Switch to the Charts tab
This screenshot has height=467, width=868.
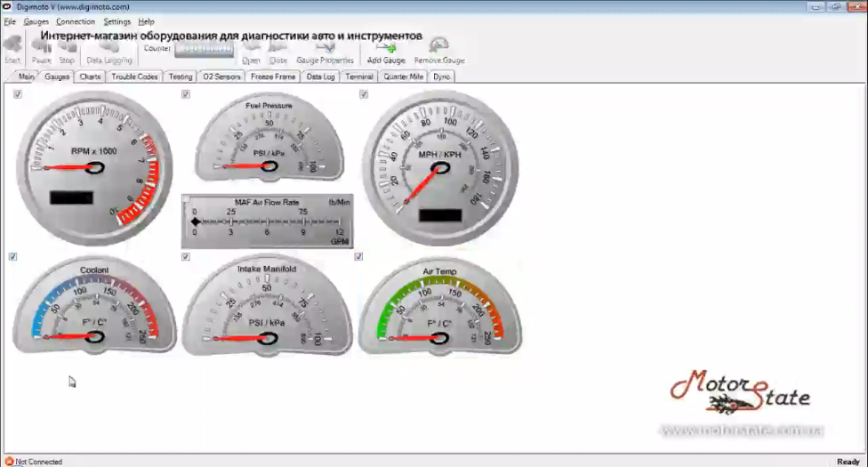pyautogui.click(x=90, y=76)
